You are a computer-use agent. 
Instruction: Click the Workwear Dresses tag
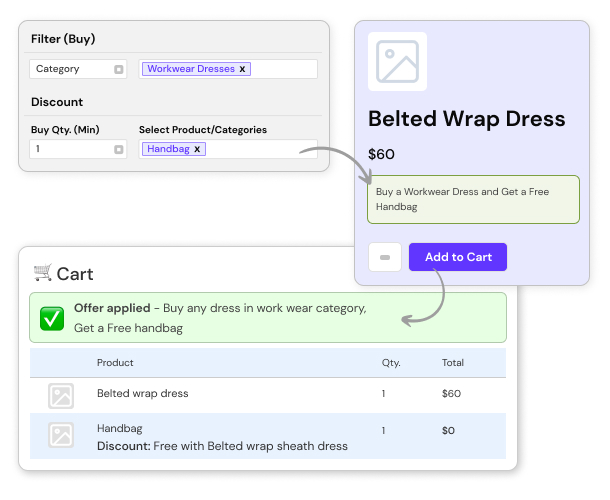[190, 69]
